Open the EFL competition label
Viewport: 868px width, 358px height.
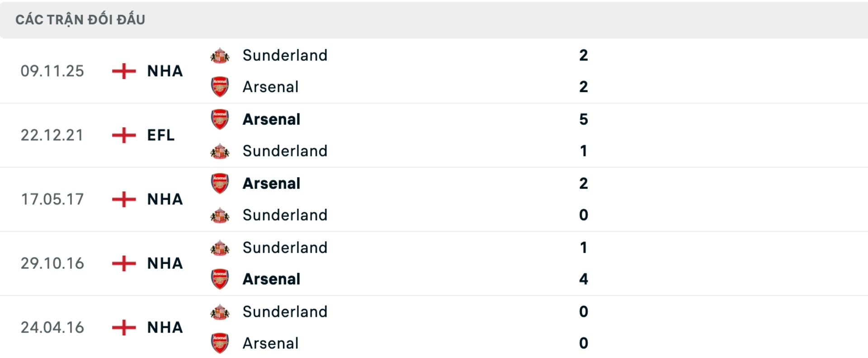tap(160, 135)
